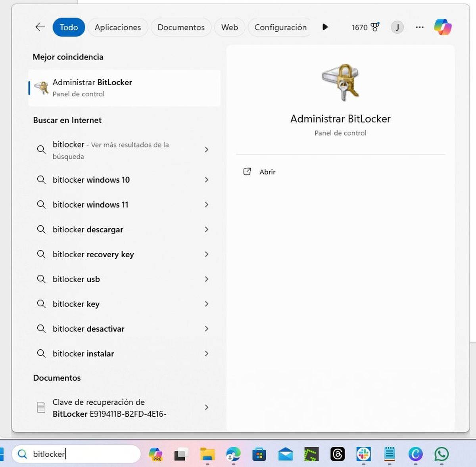This screenshot has height=467, width=476.
Task: Expand the bitlocker windows 11 suggestion
Action: (x=207, y=205)
